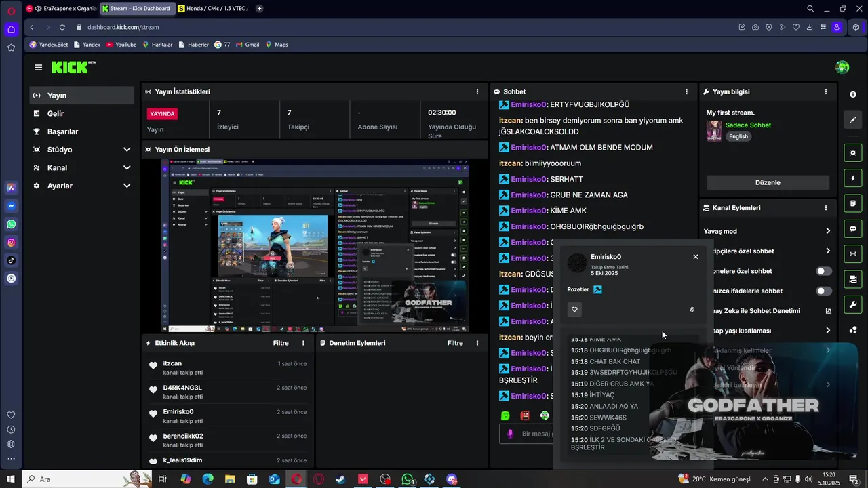Open Gmail bookmark
This screenshot has height=488, width=868.
[248, 45]
